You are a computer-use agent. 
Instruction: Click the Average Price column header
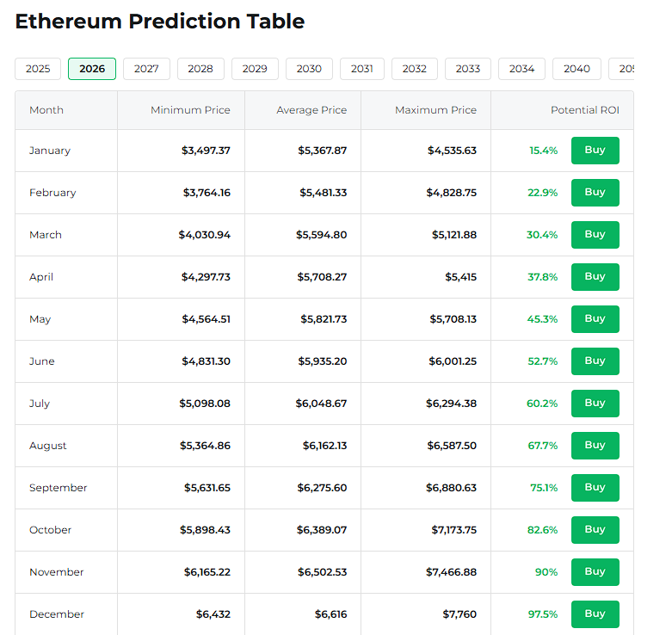[x=311, y=110]
